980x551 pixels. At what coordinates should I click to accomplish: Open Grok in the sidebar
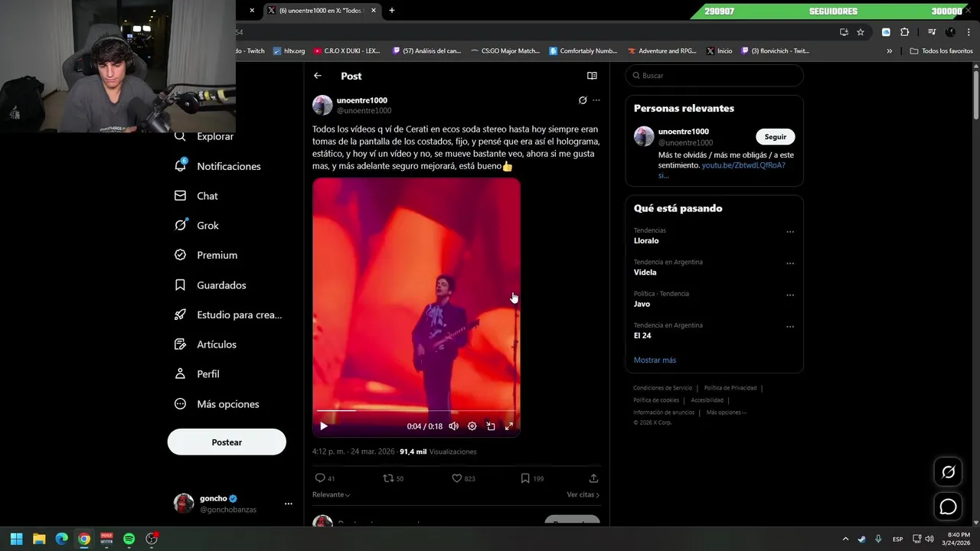coord(197,226)
